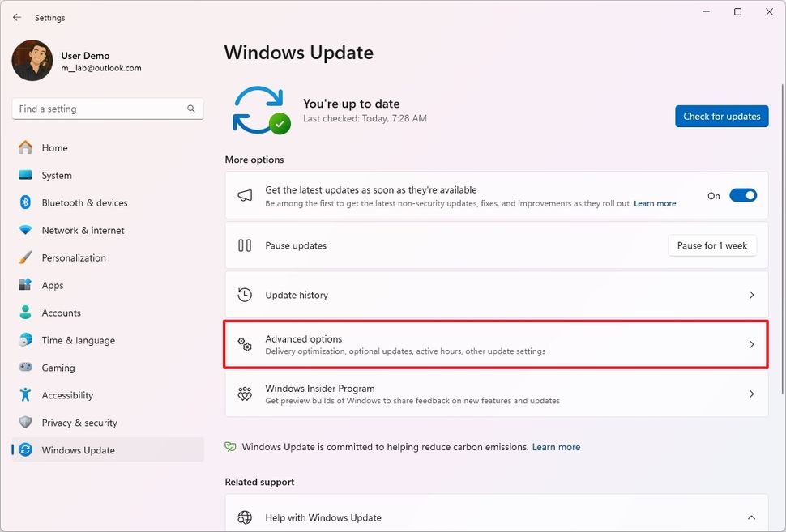Open the carbon emissions 'Learn more' link
The height and width of the screenshot is (532, 786).
[556, 446]
